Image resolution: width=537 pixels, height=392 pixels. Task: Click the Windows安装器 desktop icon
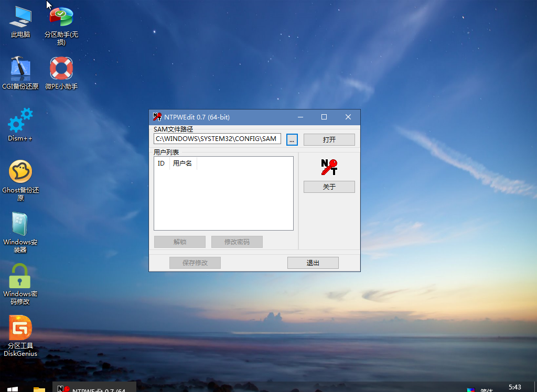click(20, 224)
